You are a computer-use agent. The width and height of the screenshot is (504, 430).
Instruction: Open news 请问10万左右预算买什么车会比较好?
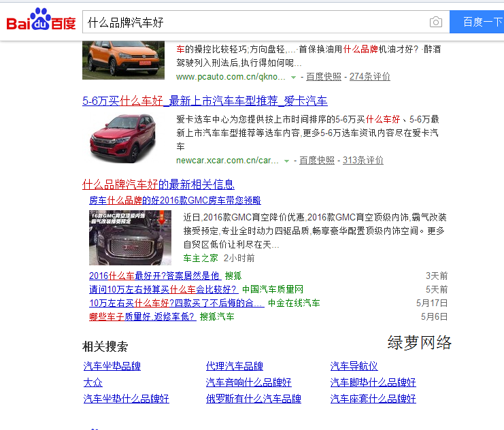[x=164, y=289]
